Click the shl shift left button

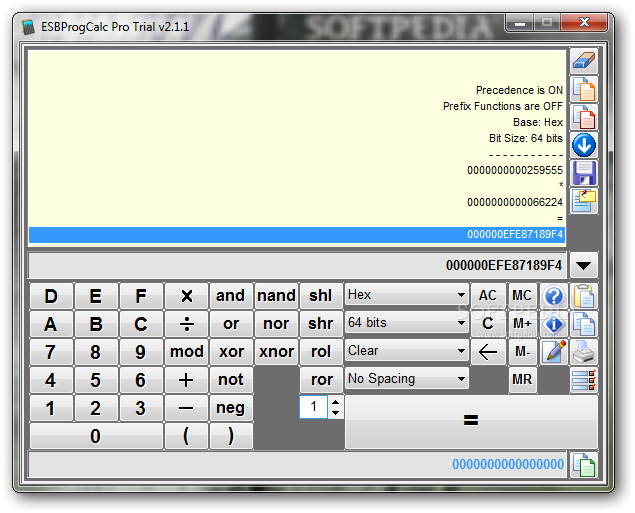point(321,296)
